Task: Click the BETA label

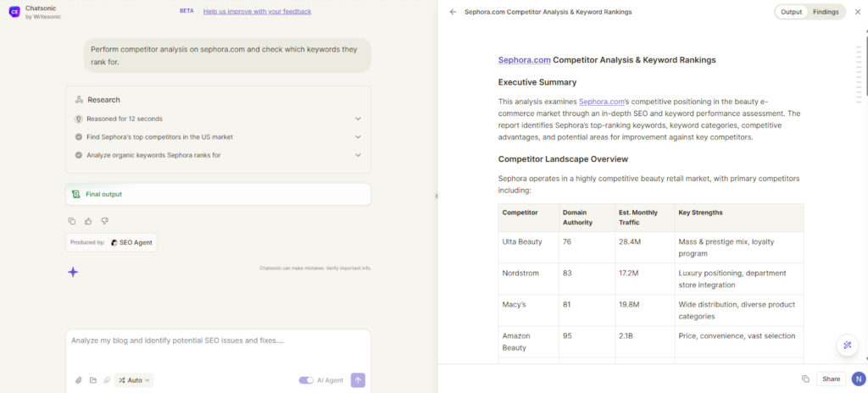Action: coord(186,11)
